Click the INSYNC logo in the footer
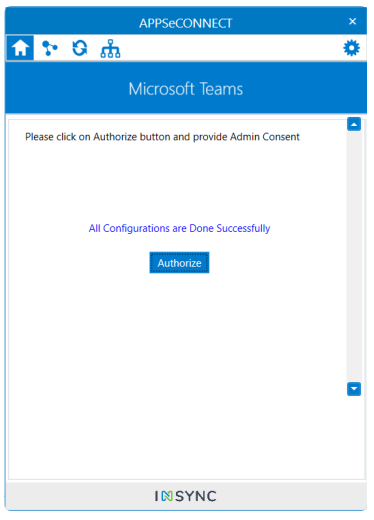The width and height of the screenshot is (374, 520). pos(186,496)
